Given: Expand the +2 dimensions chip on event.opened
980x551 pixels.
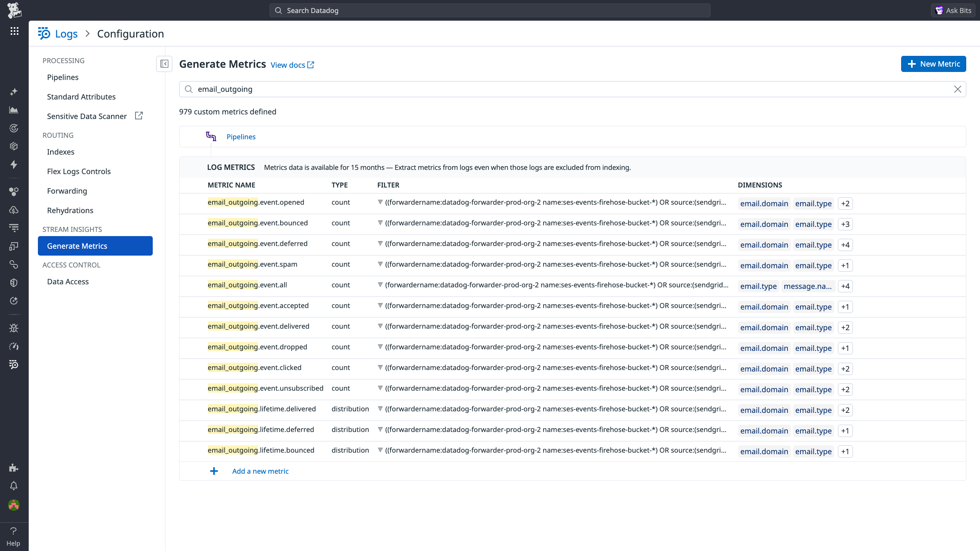Looking at the screenshot, I should coord(845,203).
